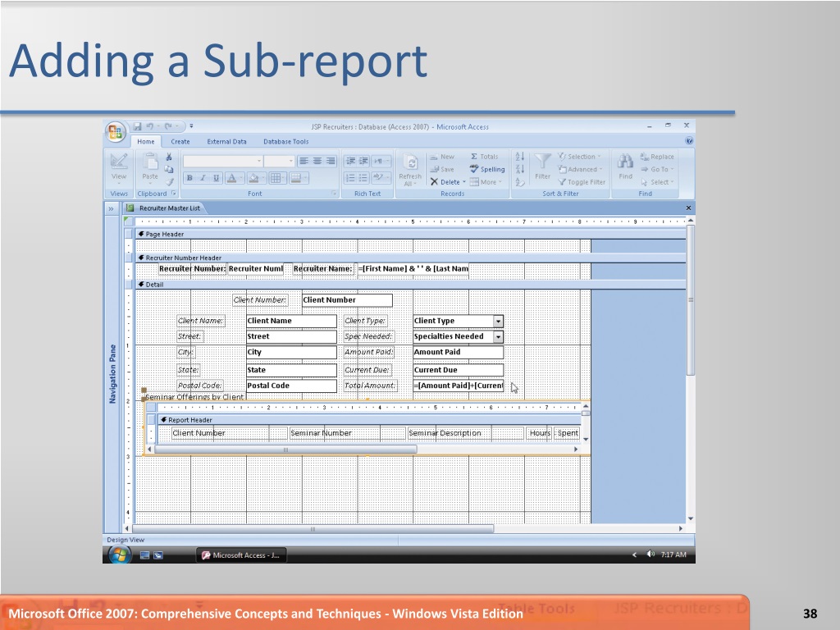Click New record button
840x630 pixels.
pyautogui.click(x=442, y=157)
